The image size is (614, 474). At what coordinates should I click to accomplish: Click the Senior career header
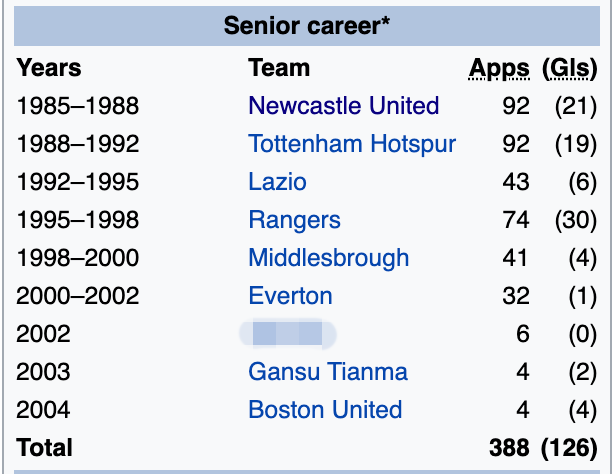(307, 26)
